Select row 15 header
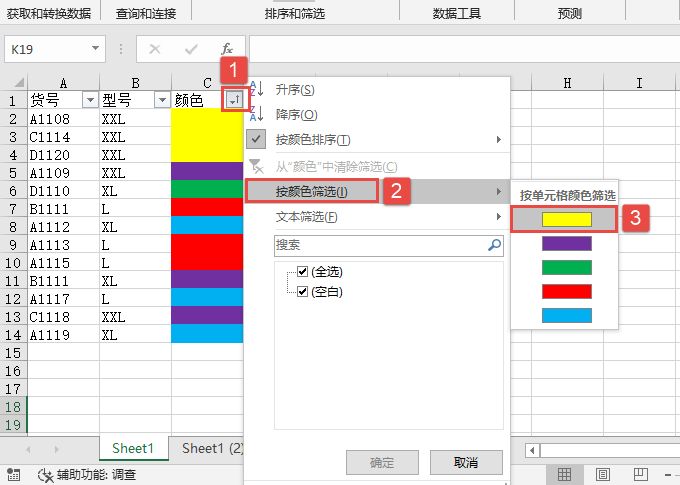This screenshot has height=485, width=680. (x=13, y=353)
